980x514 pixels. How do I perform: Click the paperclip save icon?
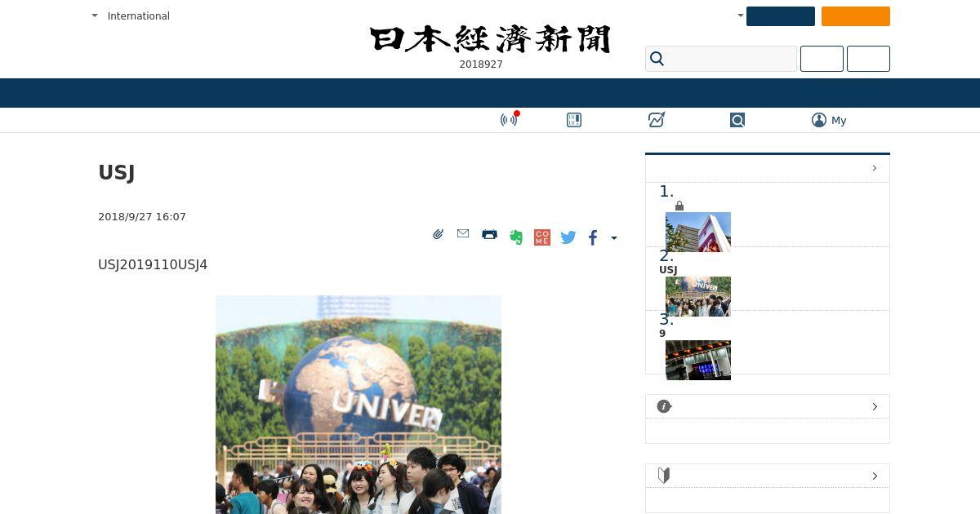[439, 234]
